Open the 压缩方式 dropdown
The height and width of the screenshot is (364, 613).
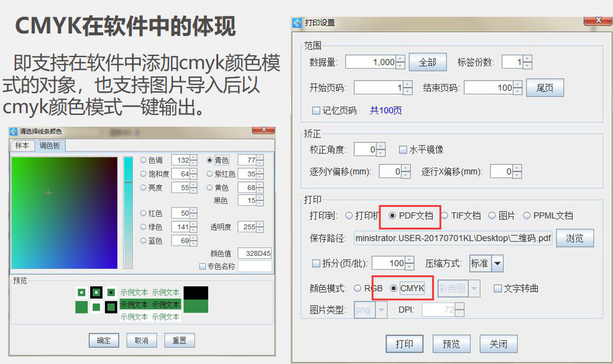[x=497, y=263]
